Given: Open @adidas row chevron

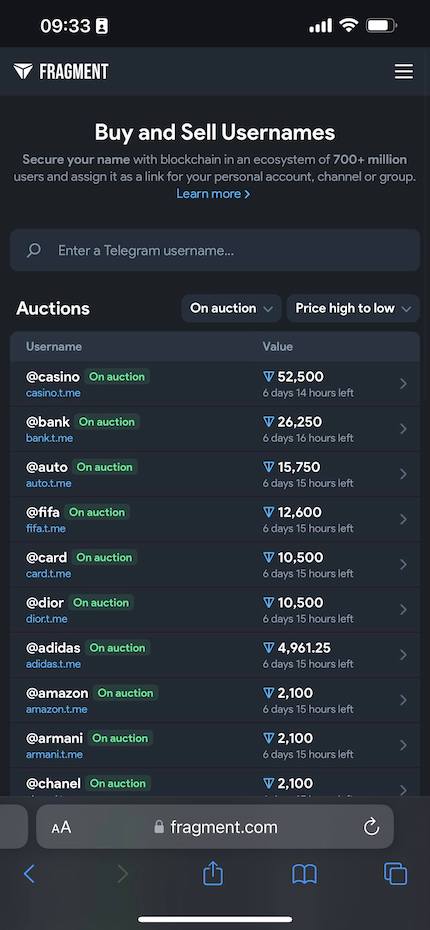Looking at the screenshot, I should pyautogui.click(x=403, y=655).
